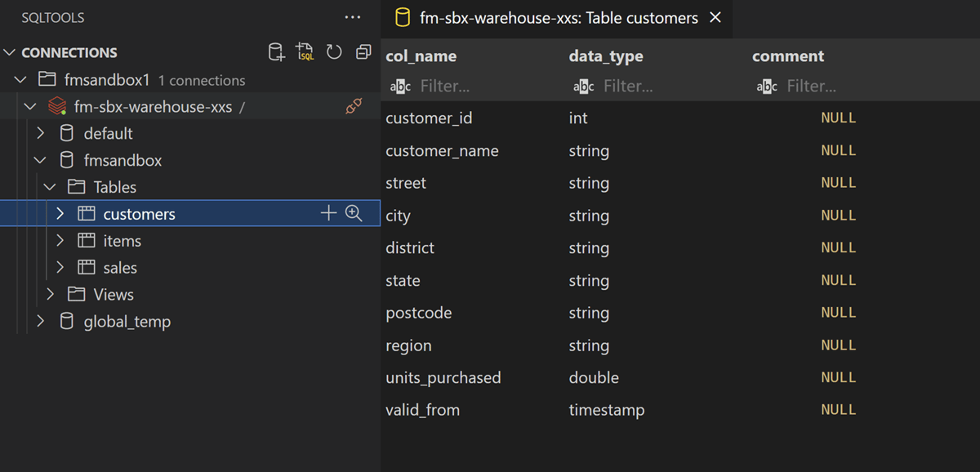The height and width of the screenshot is (472, 980).
Task: Sort rows by the col_name column header
Action: coord(421,56)
